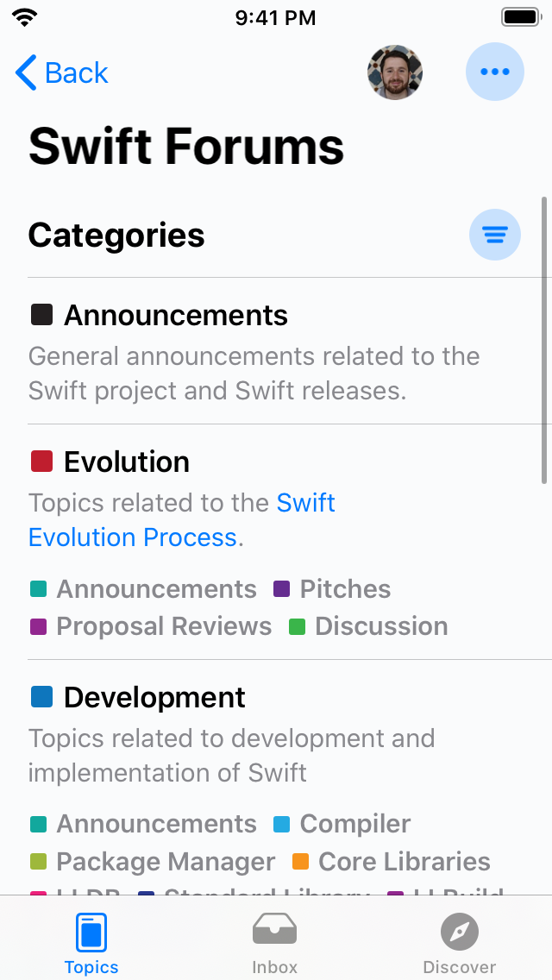Open the Compiler subcategory
Image resolution: width=552 pixels, height=980 pixels.
354,825
